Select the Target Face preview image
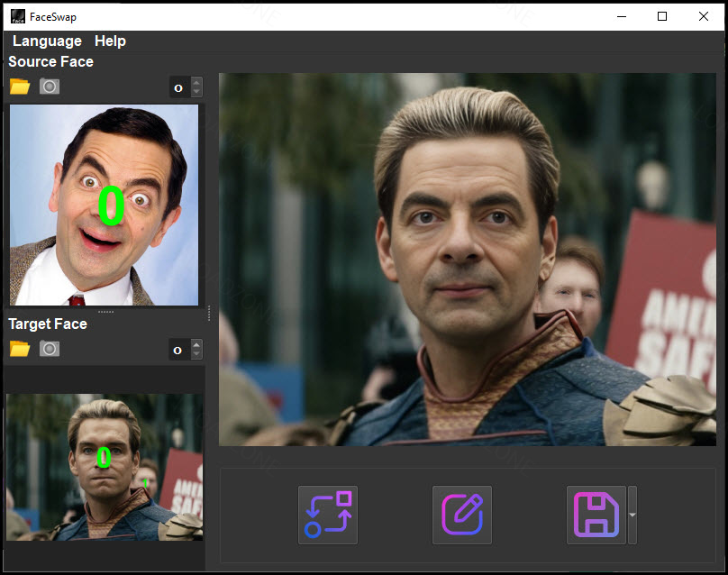Image resolution: width=728 pixels, height=575 pixels. pyautogui.click(x=105, y=467)
